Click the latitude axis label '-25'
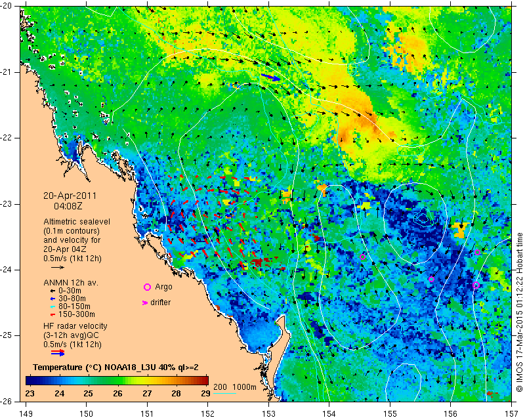The height and width of the screenshot is (420, 525). pos(7,335)
